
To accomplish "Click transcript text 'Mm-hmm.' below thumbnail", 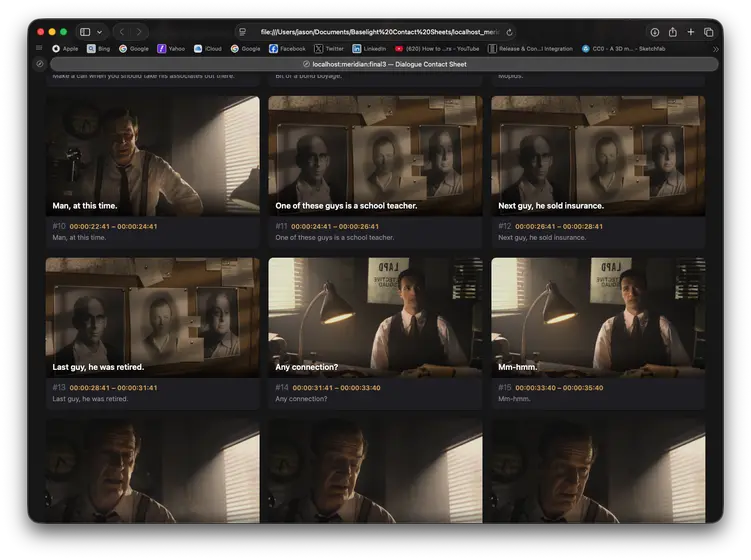I will [x=514, y=399].
